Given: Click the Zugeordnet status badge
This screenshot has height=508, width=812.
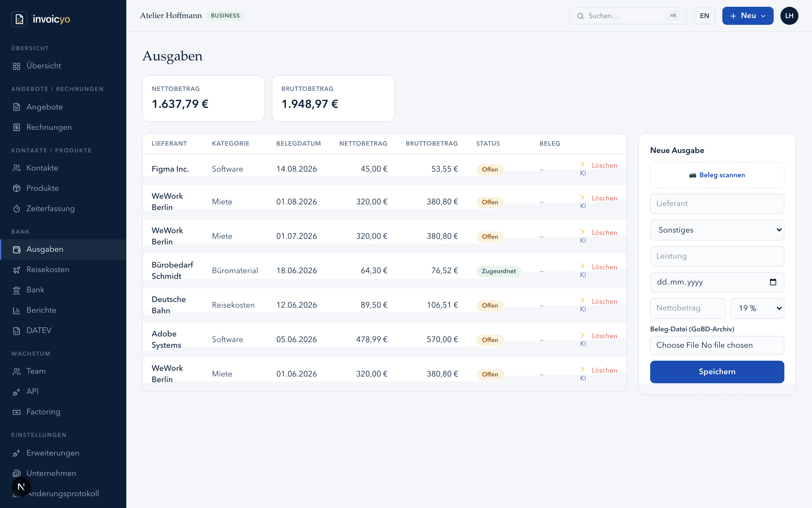Looking at the screenshot, I should 498,271.
